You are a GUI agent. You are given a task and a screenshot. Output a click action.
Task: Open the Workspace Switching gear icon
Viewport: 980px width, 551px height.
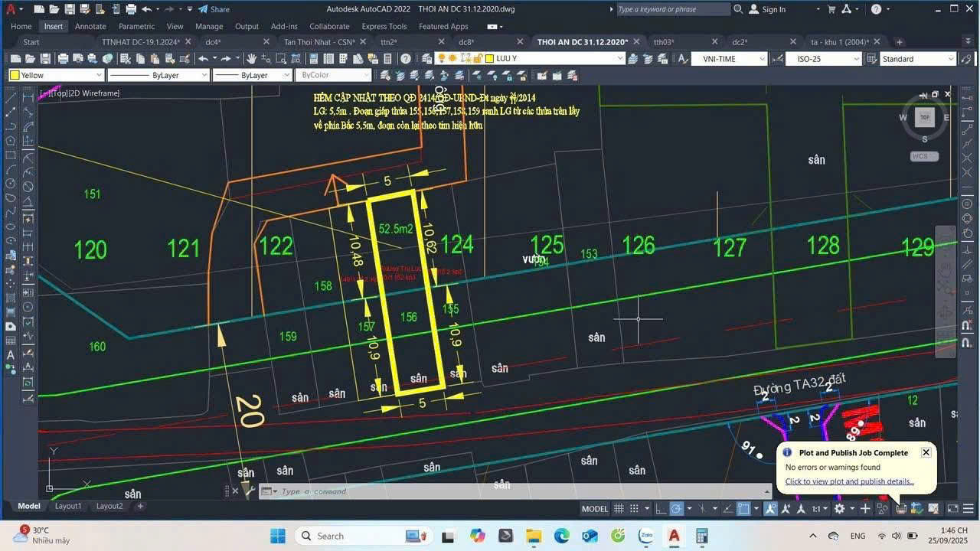(840, 509)
